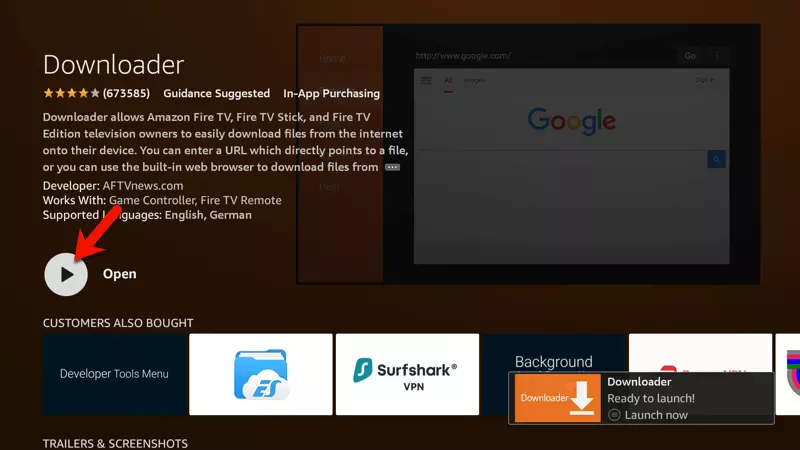Image resolution: width=800 pixels, height=450 pixels.
Task: Open the Downloader app with the play button
Action: pos(66,274)
